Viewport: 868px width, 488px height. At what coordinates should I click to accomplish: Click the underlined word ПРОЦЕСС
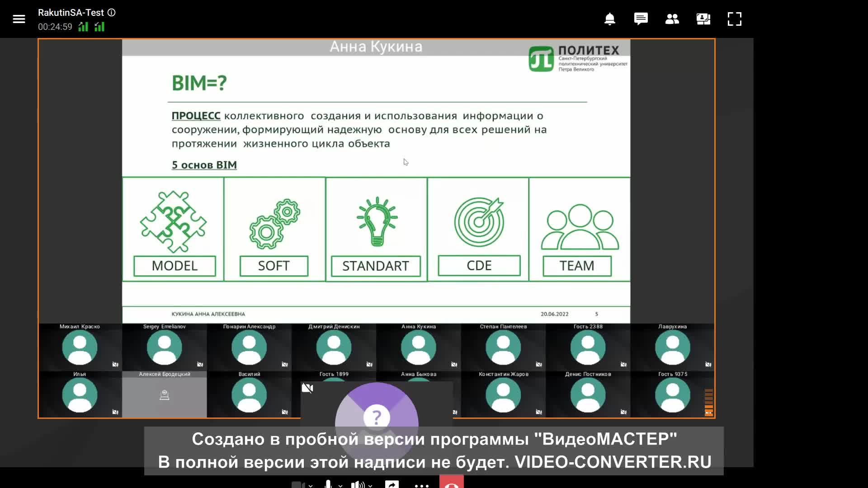[x=196, y=116]
